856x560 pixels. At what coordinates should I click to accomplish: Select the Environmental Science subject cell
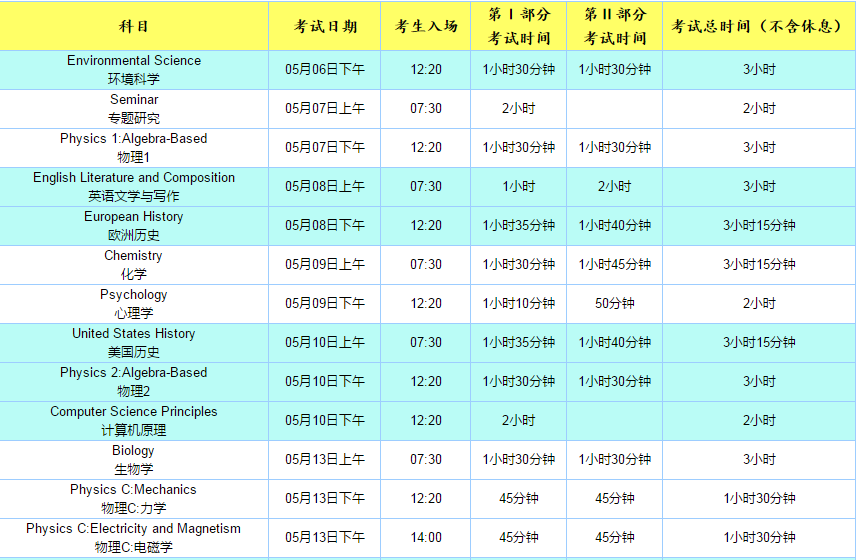[x=134, y=69]
